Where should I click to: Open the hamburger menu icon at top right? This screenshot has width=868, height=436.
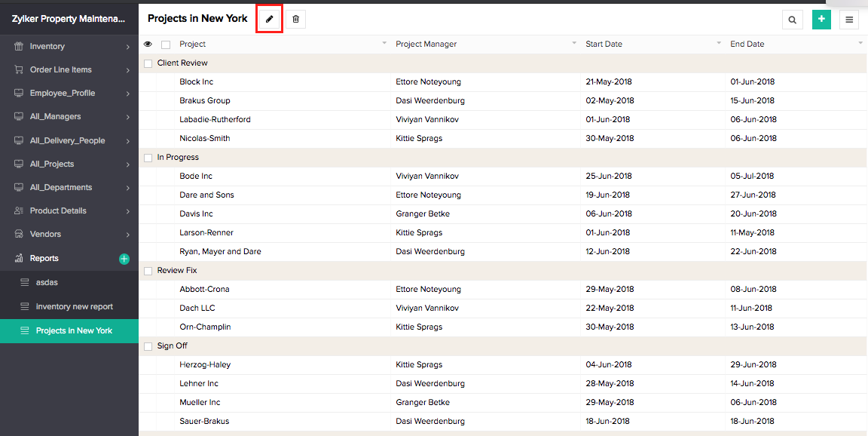click(x=849, y=20)
